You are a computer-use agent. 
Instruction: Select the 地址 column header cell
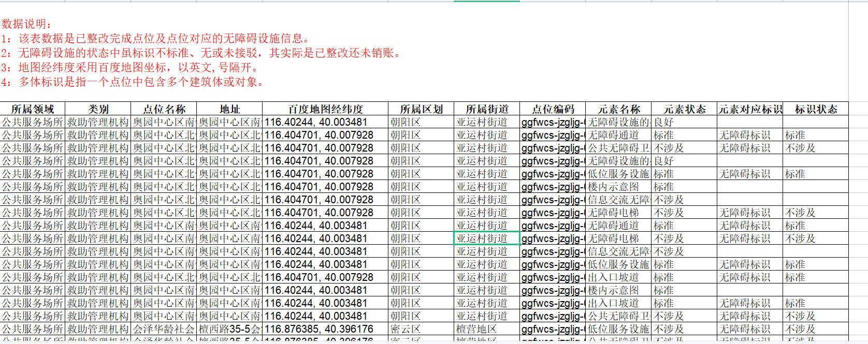pos(229,109)
